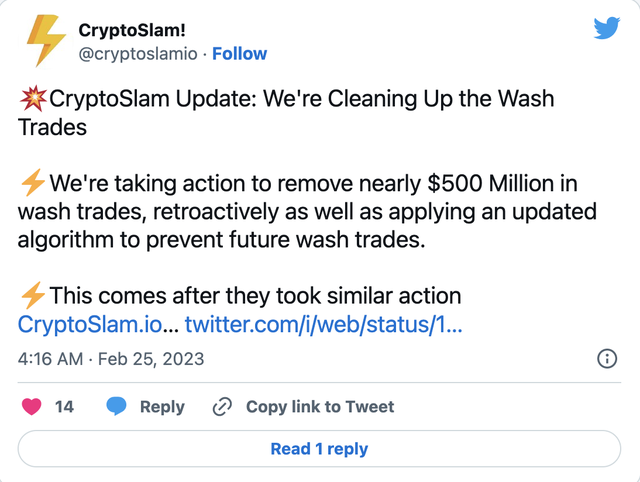Like the tweet with heart icon
This screenshot has width=640, height=482.
tap(32, 406)
